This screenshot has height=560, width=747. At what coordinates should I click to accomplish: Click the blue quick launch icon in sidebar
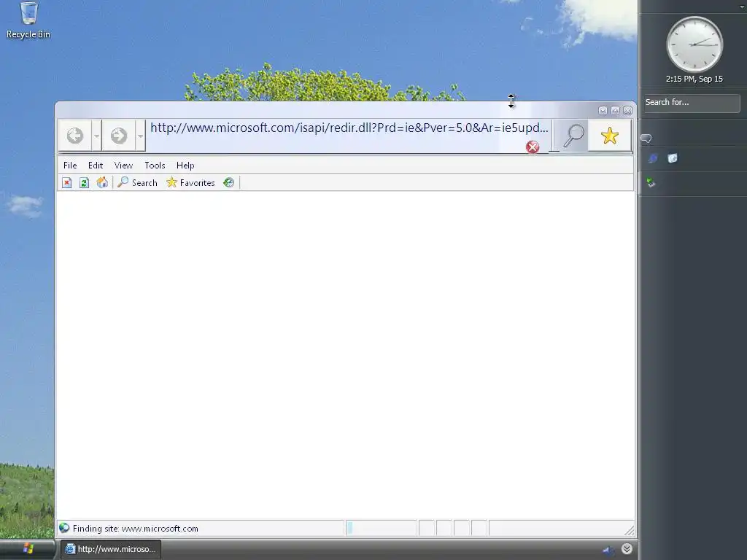click(x=653, y=158)
